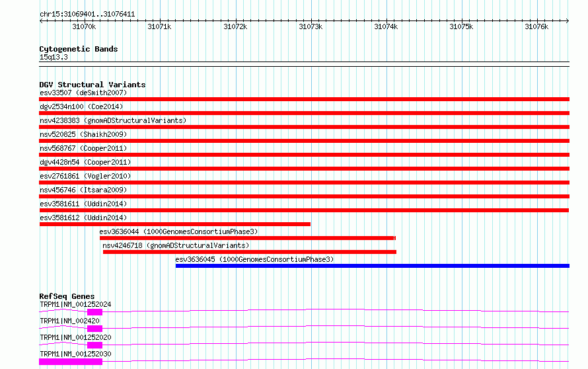The height and width of the screenshot is (369, 588).
Task: Select the 15q13.3 band label
Action: [x=54, y=57]
